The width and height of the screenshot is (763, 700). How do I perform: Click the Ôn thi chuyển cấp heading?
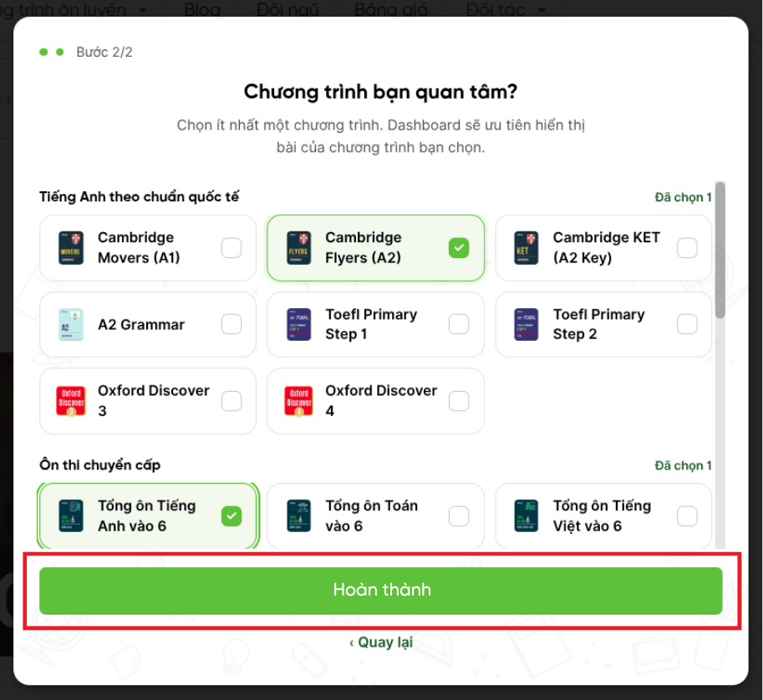coord(99,465)
